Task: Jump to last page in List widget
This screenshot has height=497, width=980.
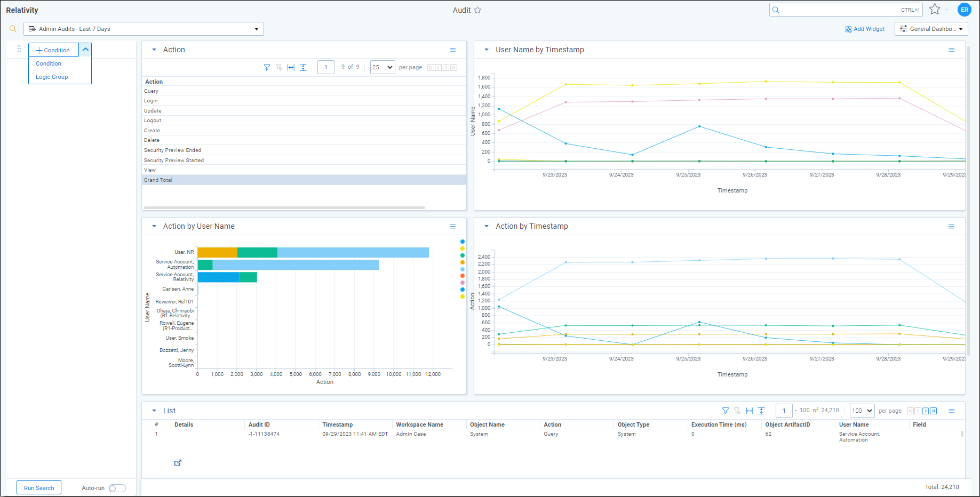Action: [933, 411]
